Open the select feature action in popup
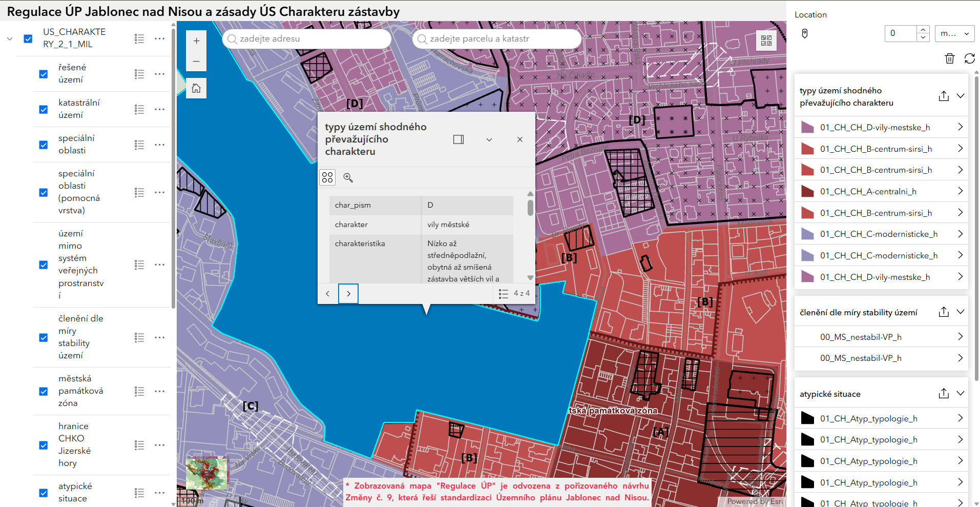The image size is (980, 507). (x=328, y=177)
